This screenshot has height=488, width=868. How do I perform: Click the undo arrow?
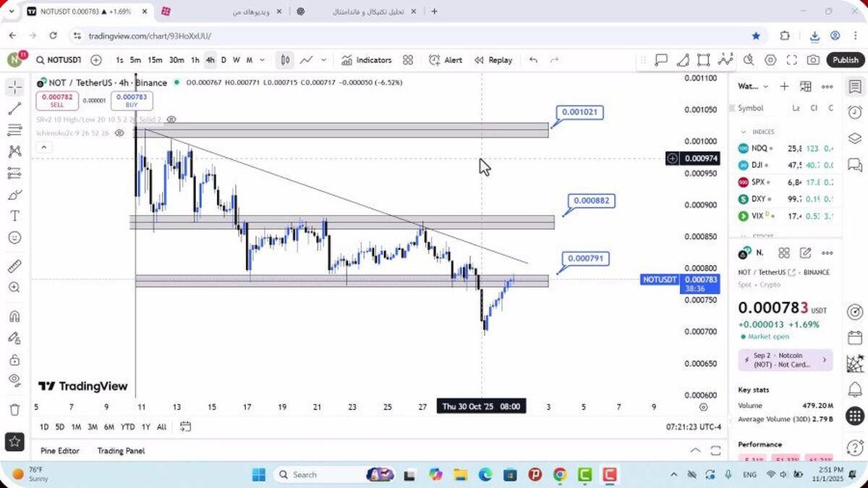click(533, 60)
